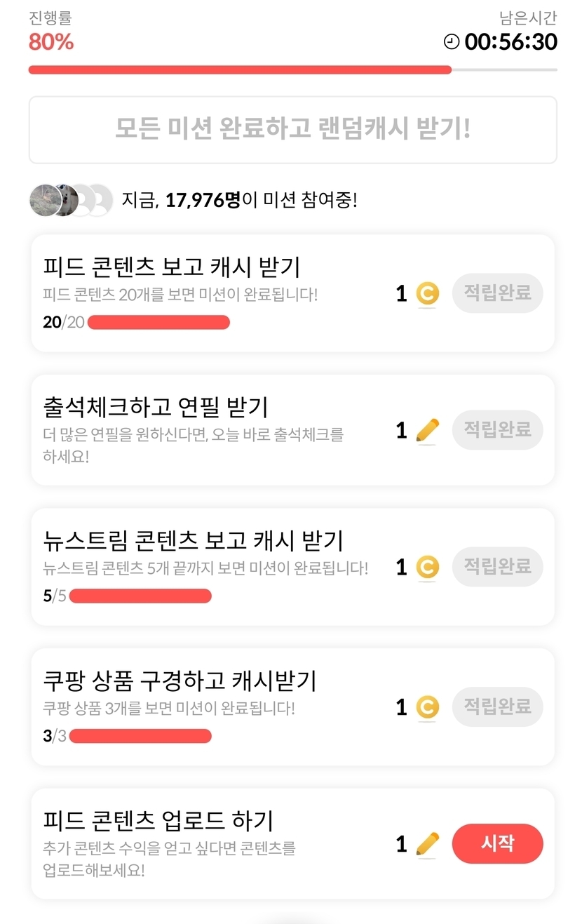Viewport: 582px width, 924px height.
Task: Click the pencil icon on 피드 콘텐츠 업로드 하기
Action: (427, 843)
